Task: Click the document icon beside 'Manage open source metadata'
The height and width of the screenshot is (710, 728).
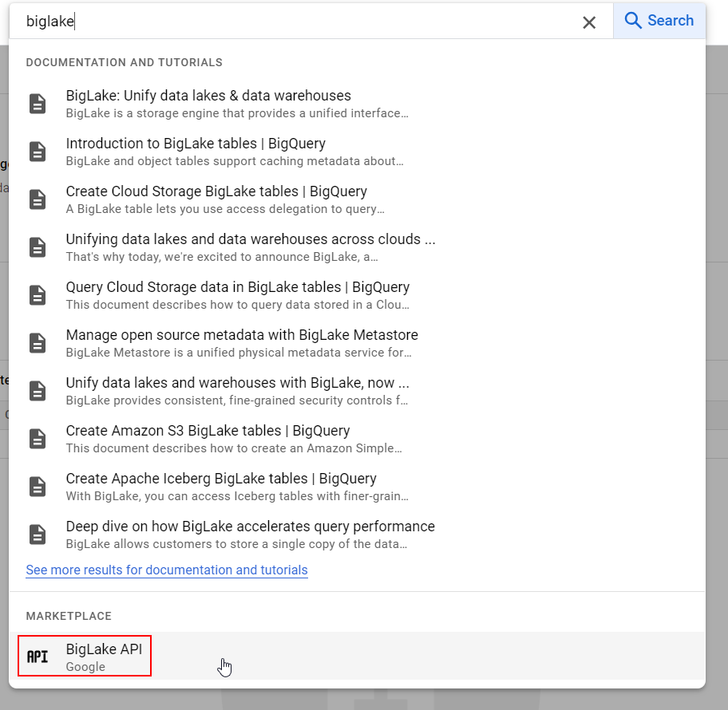Action: coord(38,343)
